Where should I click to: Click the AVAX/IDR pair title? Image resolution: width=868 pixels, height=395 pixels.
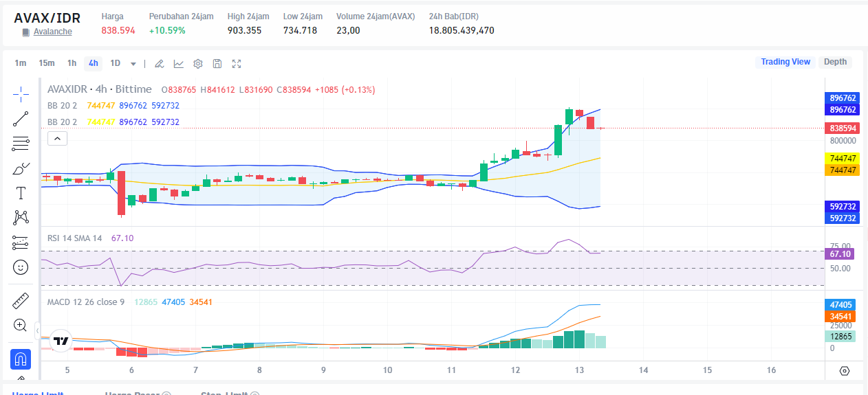(x=47, y=18)
